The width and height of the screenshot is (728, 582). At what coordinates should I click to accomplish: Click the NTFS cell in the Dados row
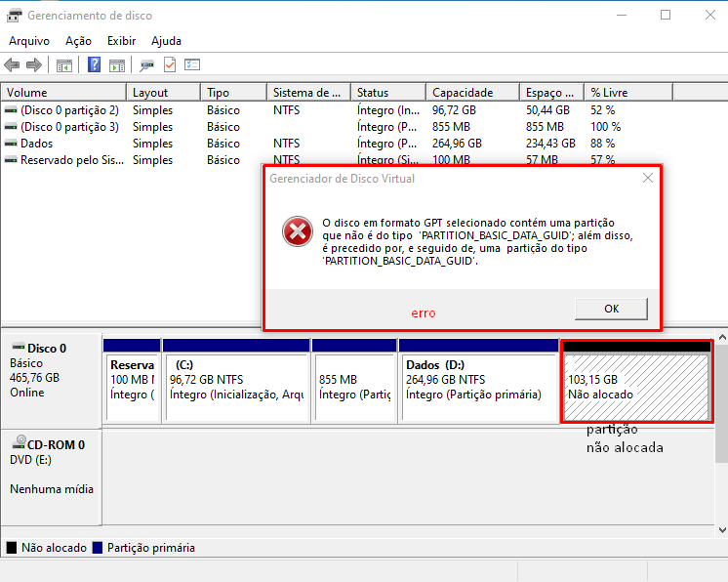click(287, 144)
